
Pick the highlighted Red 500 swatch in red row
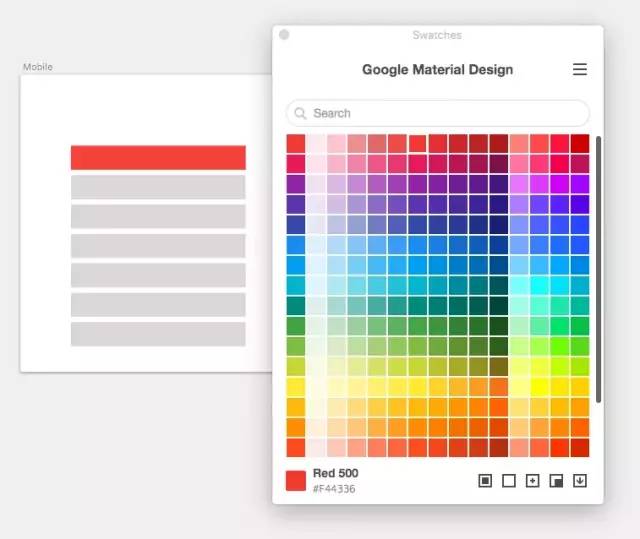coord(418,144)
